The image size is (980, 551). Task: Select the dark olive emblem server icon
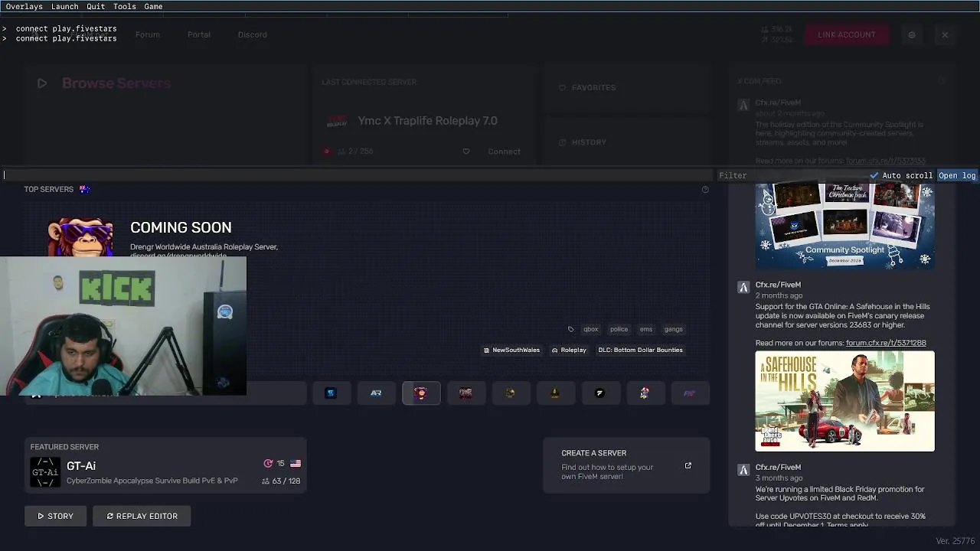(511, 393)
